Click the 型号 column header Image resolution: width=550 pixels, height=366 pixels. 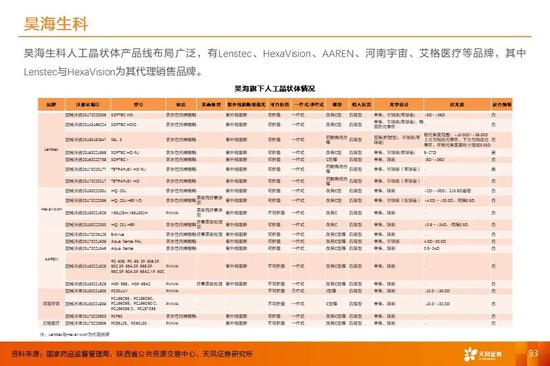pyautogui.click(x=138, y=105)
